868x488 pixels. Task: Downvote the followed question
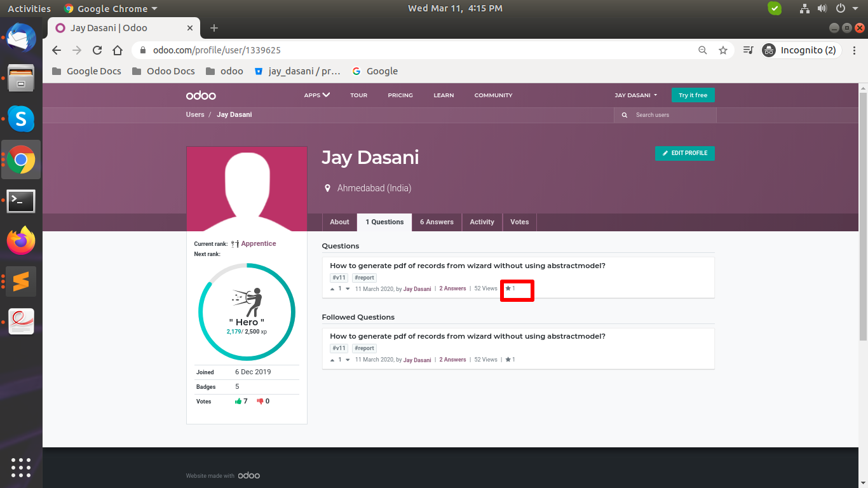coord(346,359)
